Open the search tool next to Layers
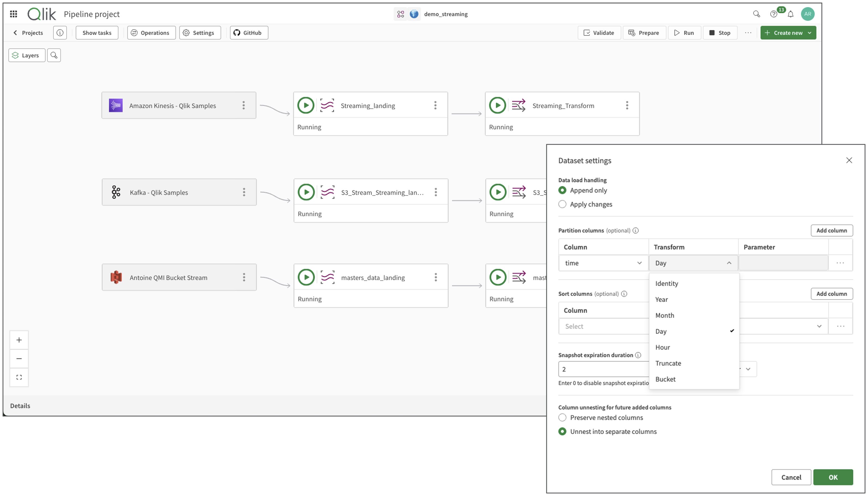 [x=54, y=55]
